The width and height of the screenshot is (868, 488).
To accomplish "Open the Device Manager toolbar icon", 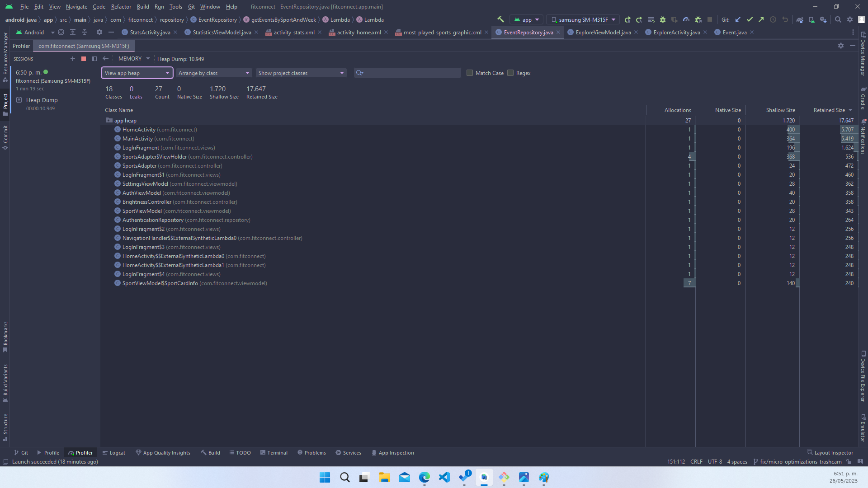I will 811,19.
